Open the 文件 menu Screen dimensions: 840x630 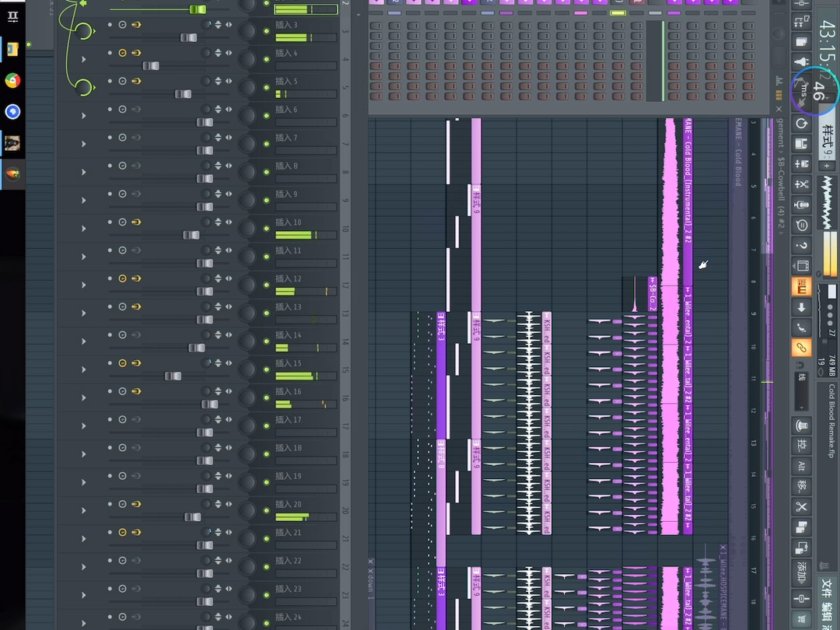pos(828,588)
